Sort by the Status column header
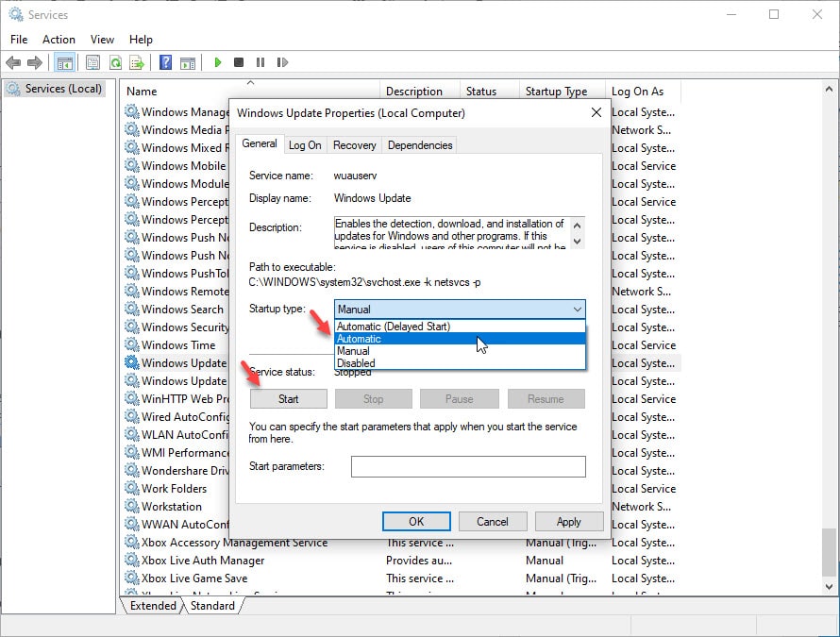Viewport: 840px width, 637px height. click(x=490, y=92)
